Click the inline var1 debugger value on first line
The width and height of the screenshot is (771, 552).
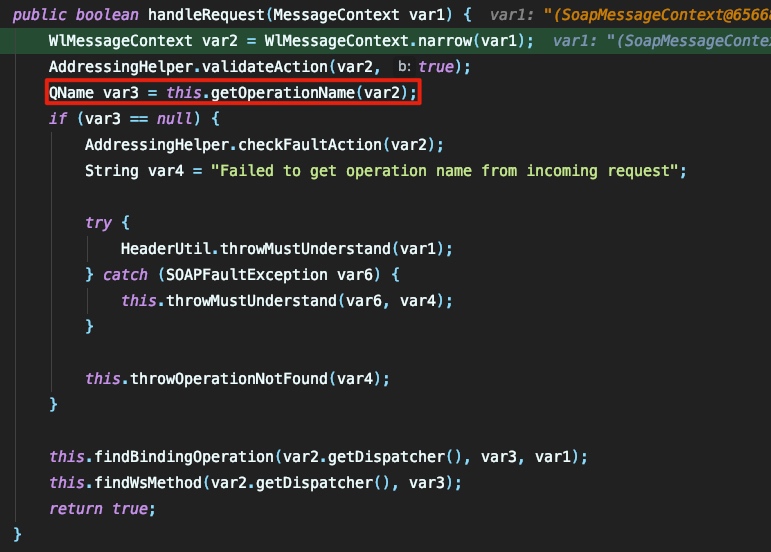pyautogui.click(x=630, y=15)
